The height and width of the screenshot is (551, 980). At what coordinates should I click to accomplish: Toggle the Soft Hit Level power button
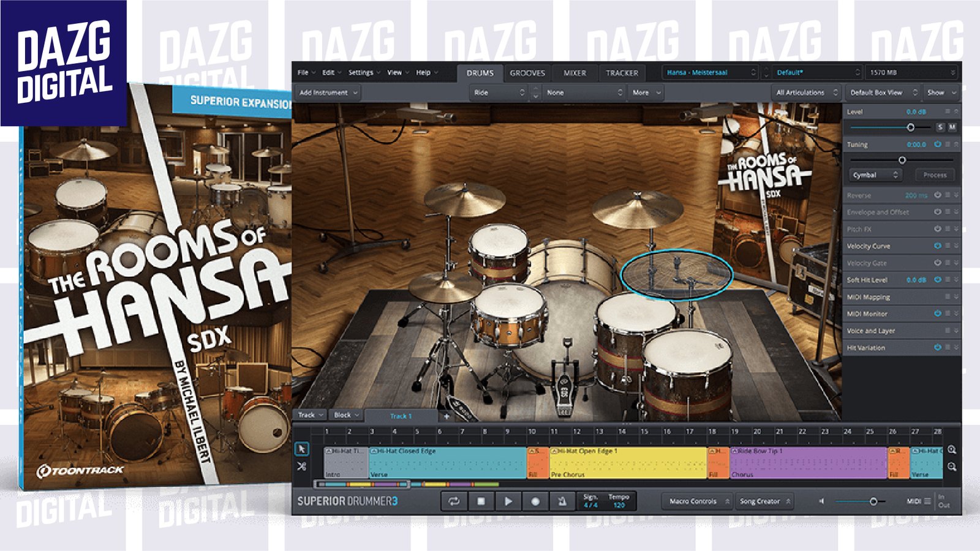pos(937,280)
